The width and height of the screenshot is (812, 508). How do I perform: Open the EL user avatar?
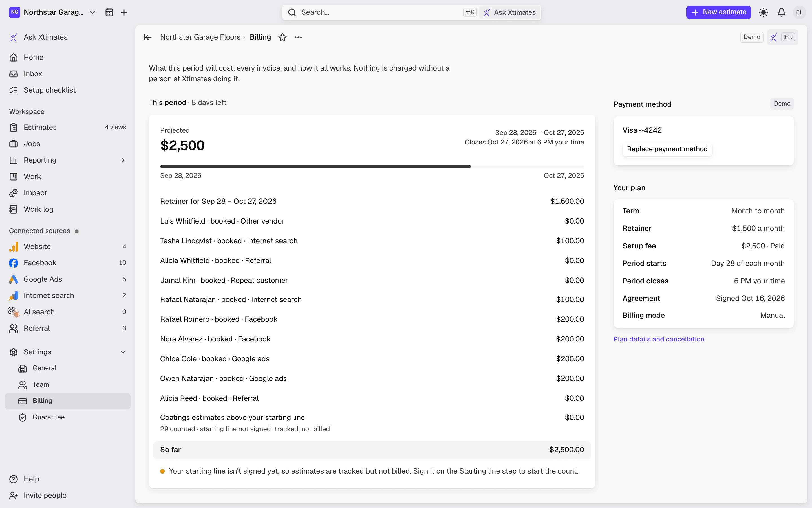tap(799, 12)
